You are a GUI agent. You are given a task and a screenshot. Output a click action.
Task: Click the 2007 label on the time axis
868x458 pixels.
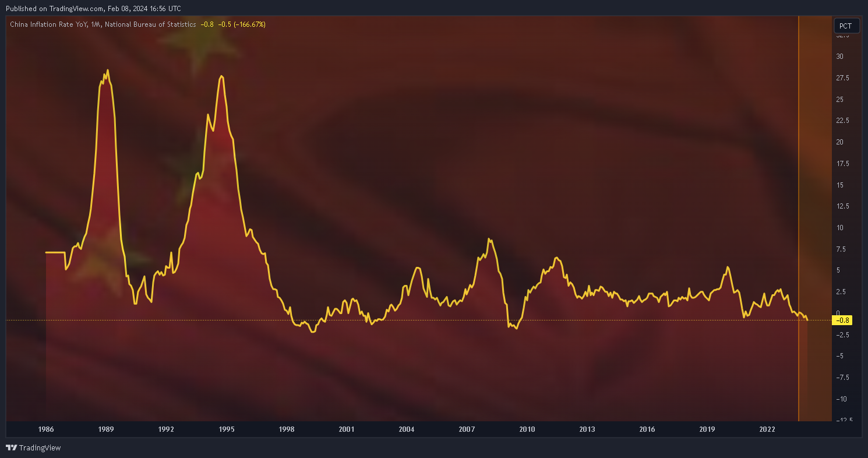(x=467, y=429)
